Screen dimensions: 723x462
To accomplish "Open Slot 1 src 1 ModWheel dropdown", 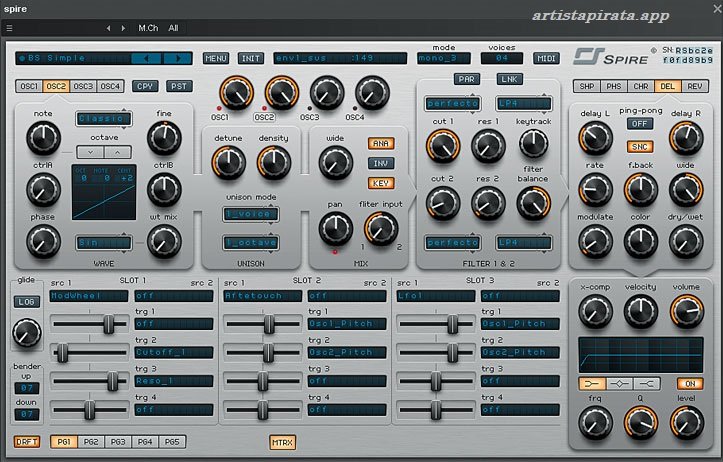I will [x=89, y=296].
